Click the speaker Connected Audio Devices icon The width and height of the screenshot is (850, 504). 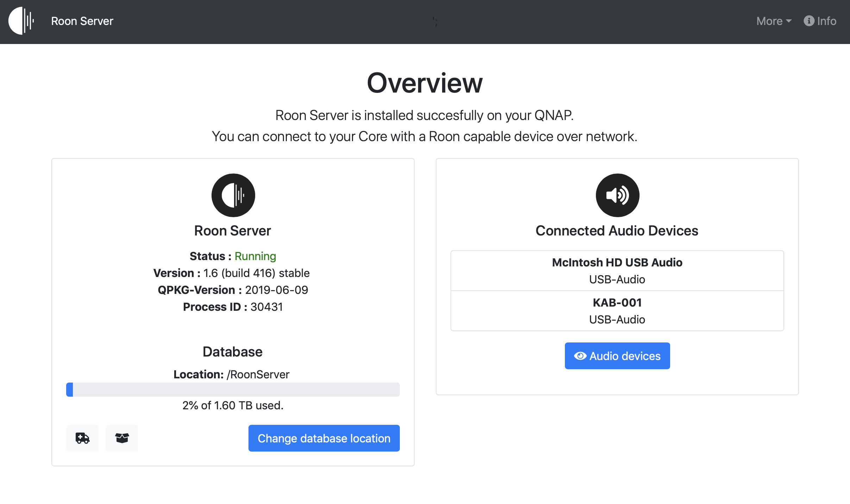(617, 195)
